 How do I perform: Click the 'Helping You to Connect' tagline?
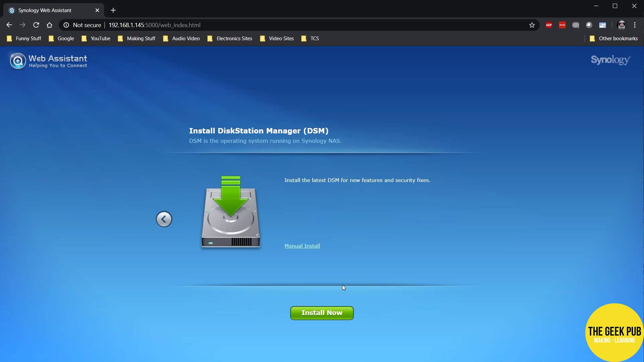click(58, 66)
